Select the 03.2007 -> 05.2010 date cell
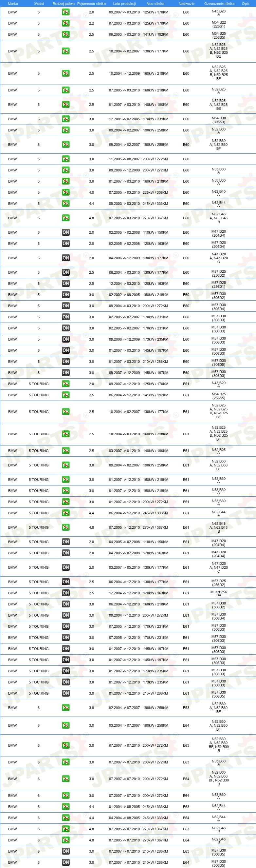 124,568
